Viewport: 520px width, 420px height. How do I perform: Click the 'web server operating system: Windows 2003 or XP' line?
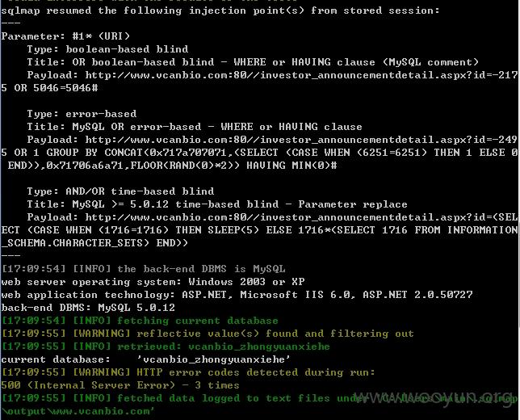[x=153, y=282]
